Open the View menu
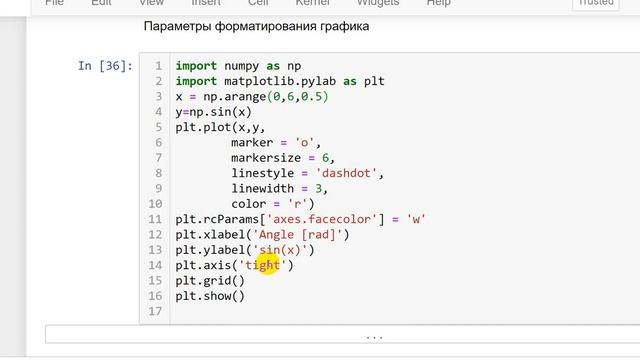The image size is (640, 360). (x=151, y=3)
